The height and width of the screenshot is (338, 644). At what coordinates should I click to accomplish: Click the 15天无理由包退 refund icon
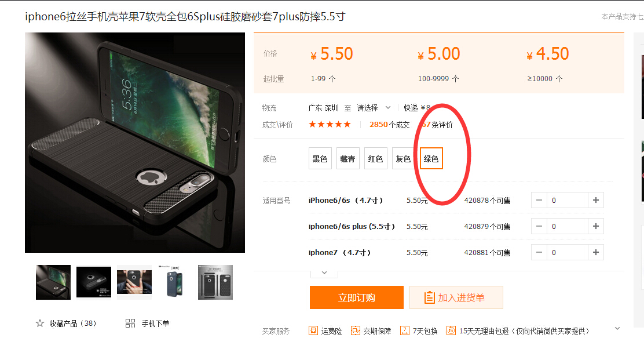[451, 330]
